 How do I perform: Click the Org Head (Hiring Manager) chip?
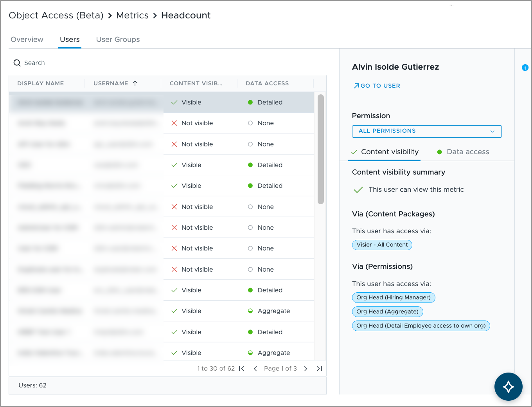(394, 298)
